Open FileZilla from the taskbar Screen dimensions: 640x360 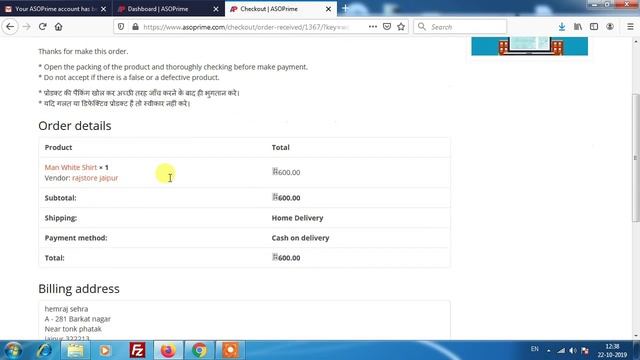[x=137, y=350]
